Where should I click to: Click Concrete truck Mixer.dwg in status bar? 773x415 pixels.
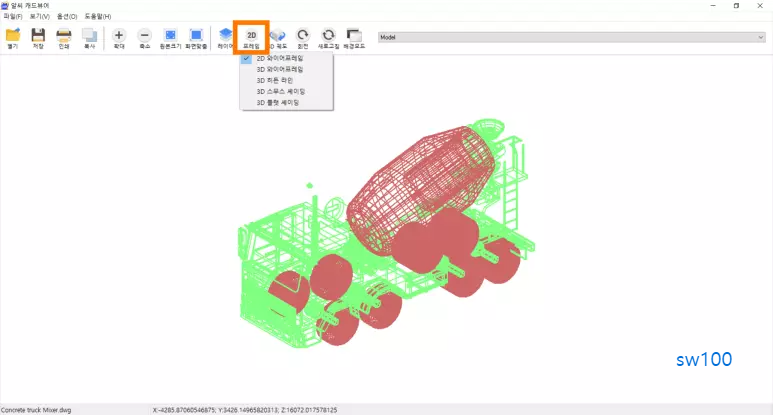click(36, 410)
